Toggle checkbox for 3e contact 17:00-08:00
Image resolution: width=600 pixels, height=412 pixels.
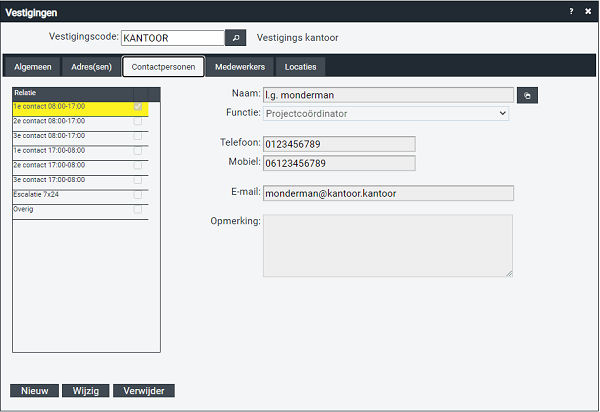point(138,180)
